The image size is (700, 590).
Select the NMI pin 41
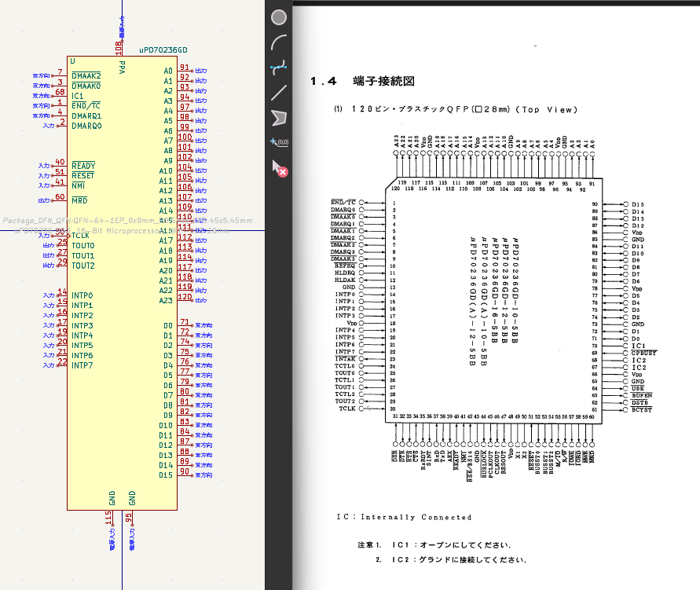click(60, 185)
